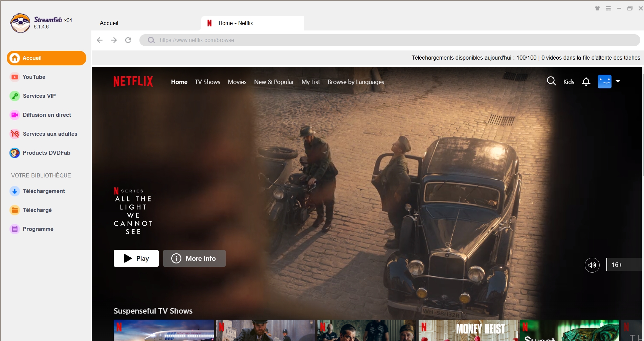Open Diffusion en direct section
The height and width of the screenshot is (341, 644).
coord(46,115)
